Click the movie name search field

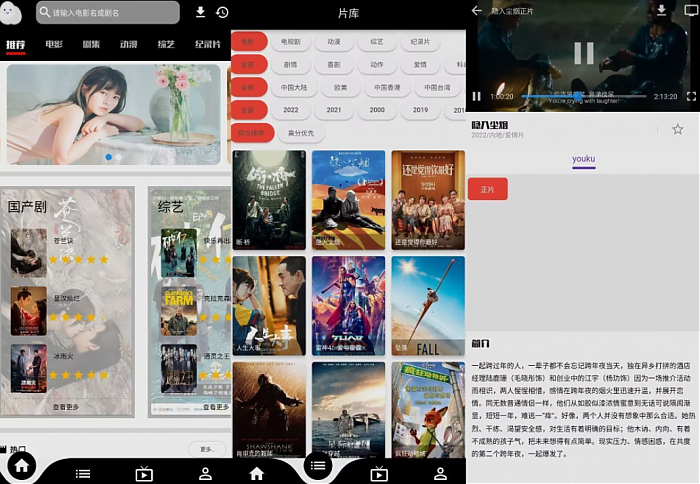point(108,12)
